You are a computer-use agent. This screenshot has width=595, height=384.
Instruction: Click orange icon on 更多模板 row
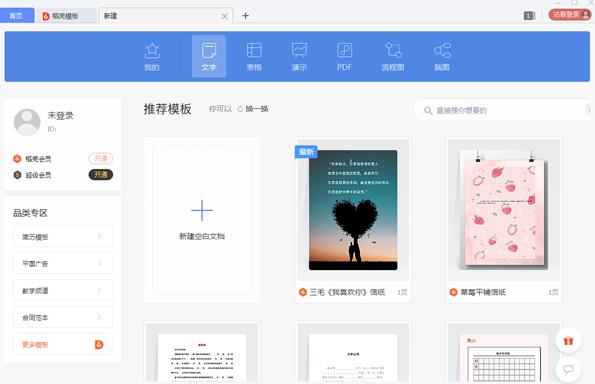point(99,345)
